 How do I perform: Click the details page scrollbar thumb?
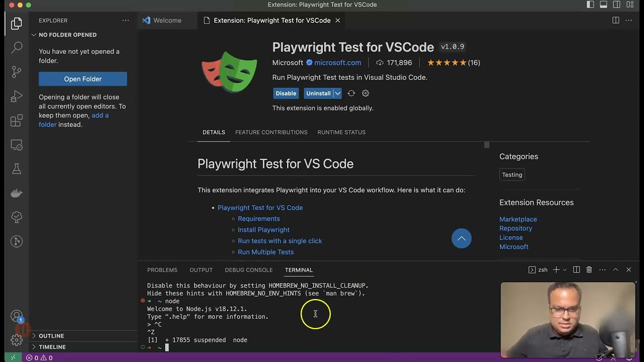point(487,145)
